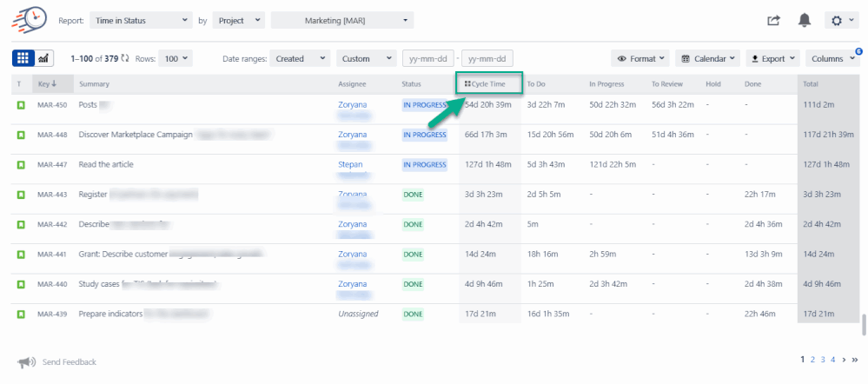Click cycle time value 127d 1h 48m

[x=487, y=164]
